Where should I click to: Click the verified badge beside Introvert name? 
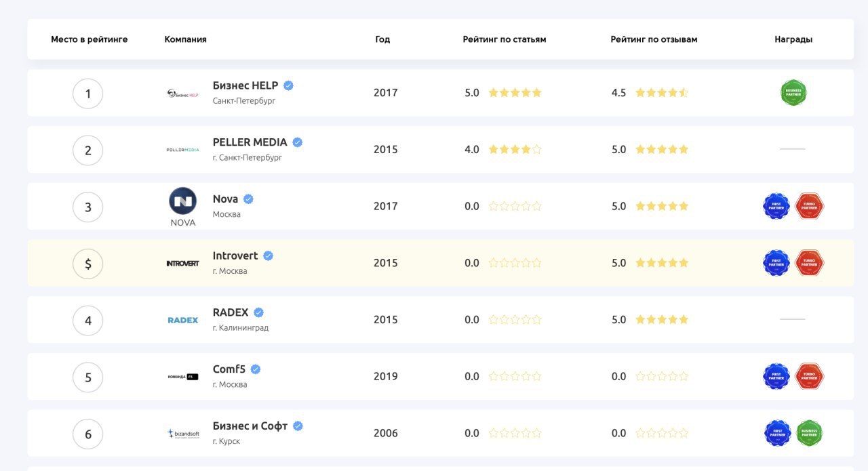pos(268,256)
